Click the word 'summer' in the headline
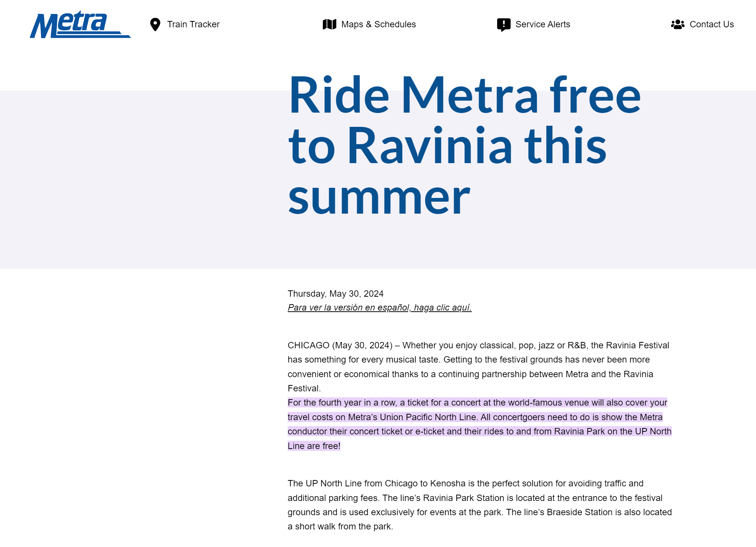Image resolution: width=756 pixels, height=547 pixels. pyautogui.click(x=379, y=197)
